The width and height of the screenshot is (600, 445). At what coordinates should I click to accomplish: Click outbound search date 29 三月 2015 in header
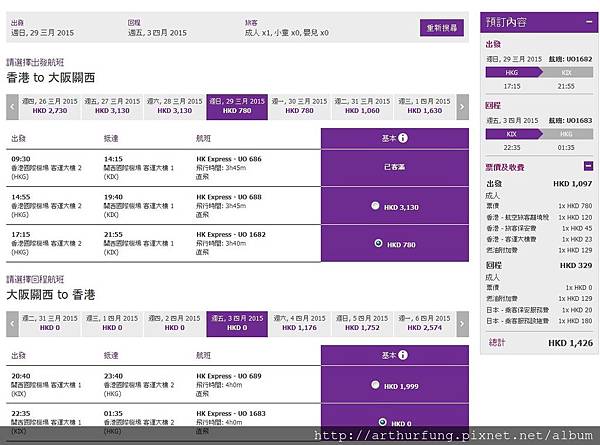pos(42,33)
